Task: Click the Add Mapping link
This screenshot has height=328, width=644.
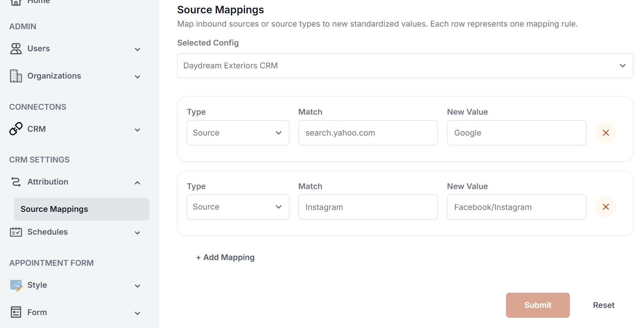Action: pyautogui.click(x=225, y=257)
